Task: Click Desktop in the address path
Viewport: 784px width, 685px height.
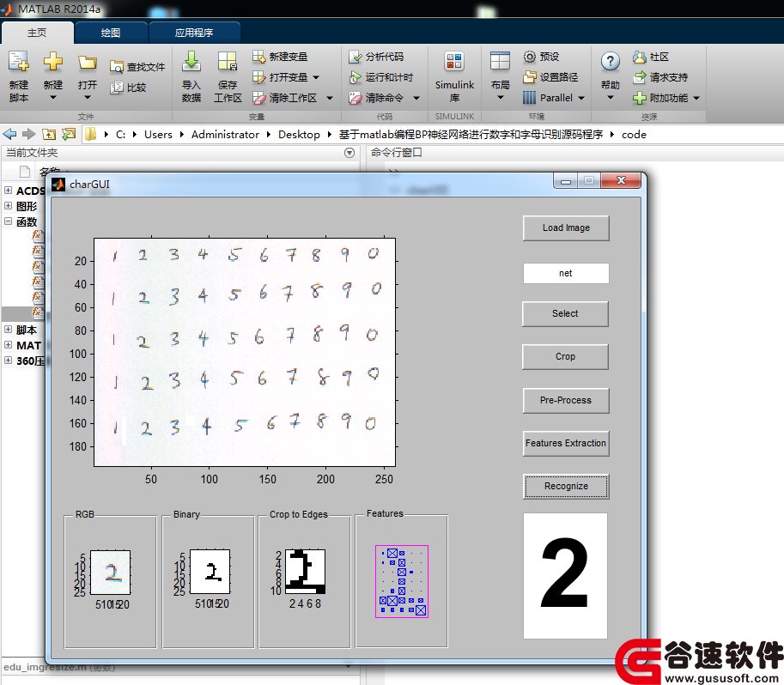Action: pyautogui.click(x=299, y=135)
